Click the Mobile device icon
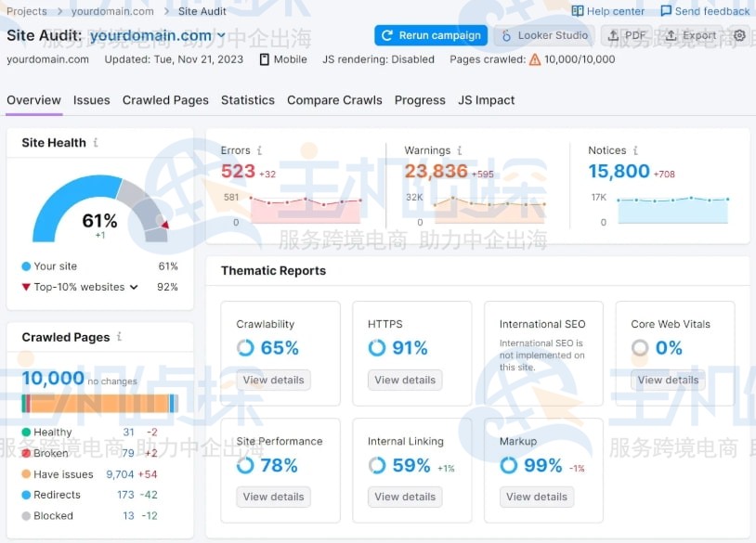The image size is (756, 543). point(265,59)
